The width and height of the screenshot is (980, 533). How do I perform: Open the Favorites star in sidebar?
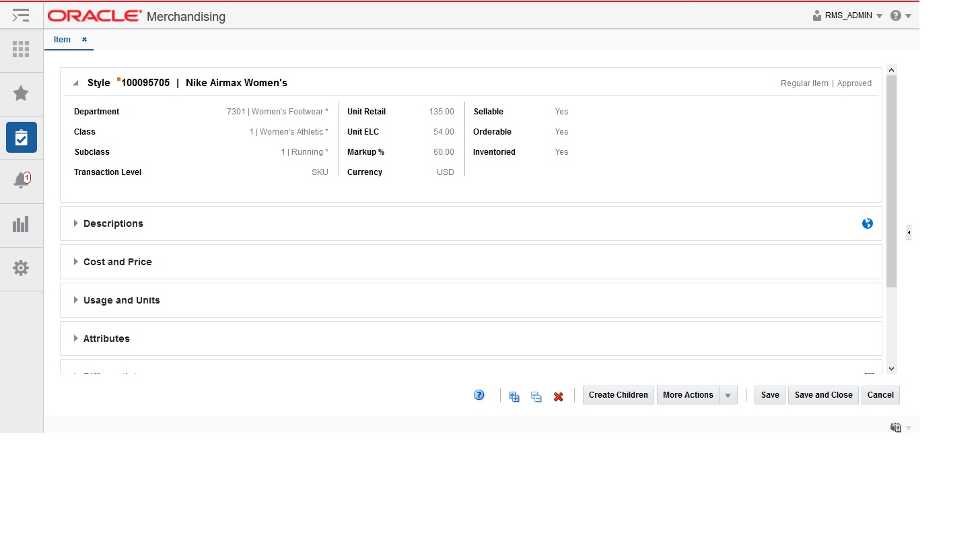click(21, 93)
